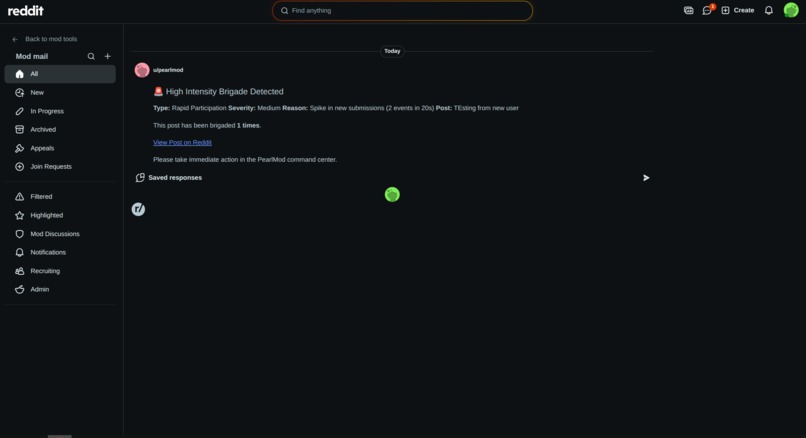This screenshot has height=438, width=806.
Task: Click 'Please take immediate action' message text
Action: (x=245, y=160)
